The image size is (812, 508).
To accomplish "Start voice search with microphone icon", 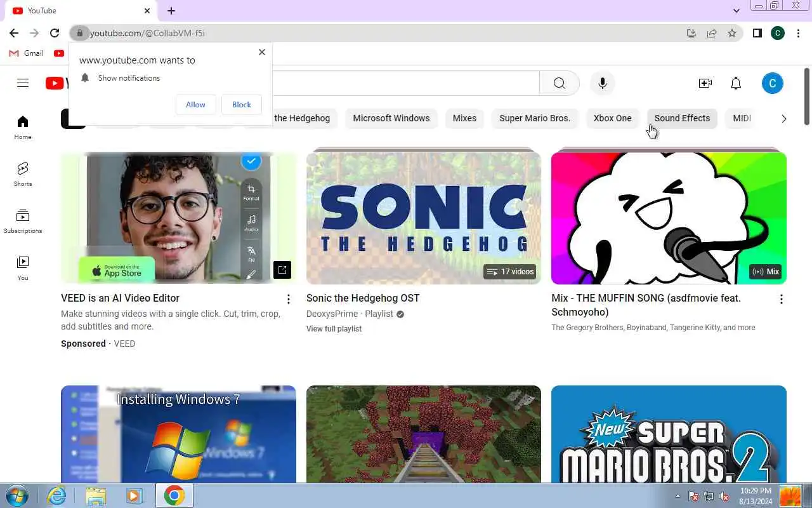I will pyautogui.click(x=603, y=83).
